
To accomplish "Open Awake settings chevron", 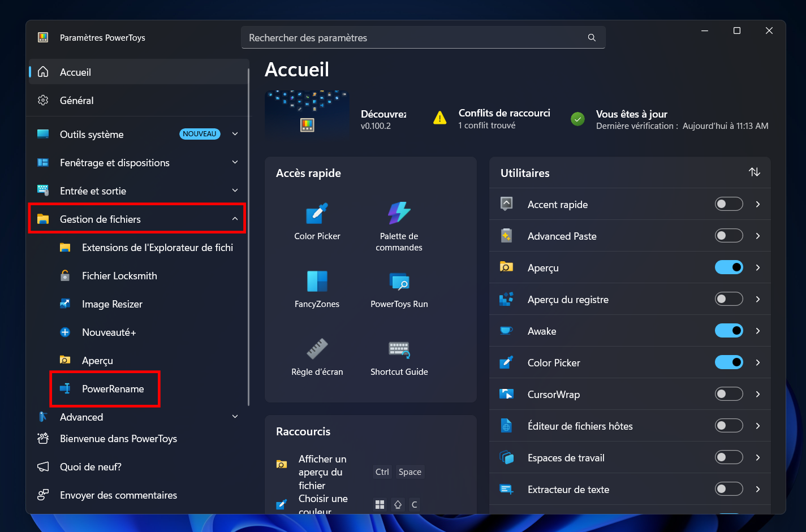I will click(x=758, y=331).
